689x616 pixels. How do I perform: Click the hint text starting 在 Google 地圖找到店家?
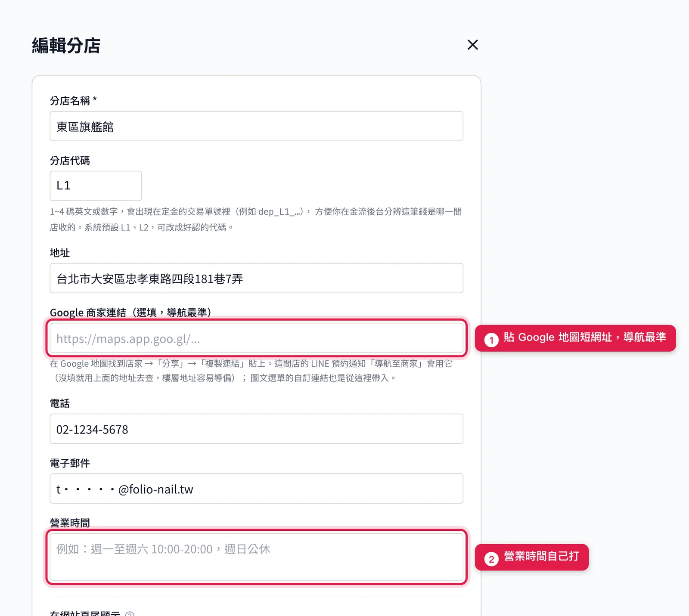click(251, 371)
